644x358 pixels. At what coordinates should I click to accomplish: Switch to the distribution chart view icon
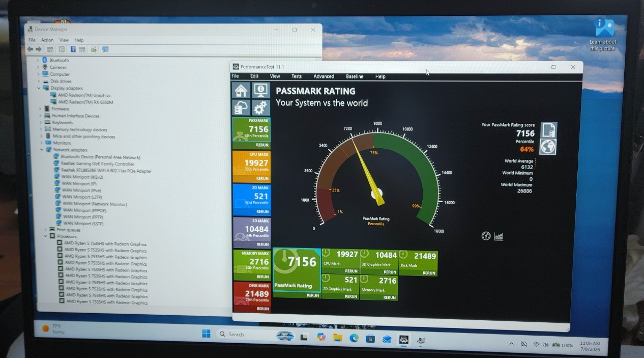[499, 236]
